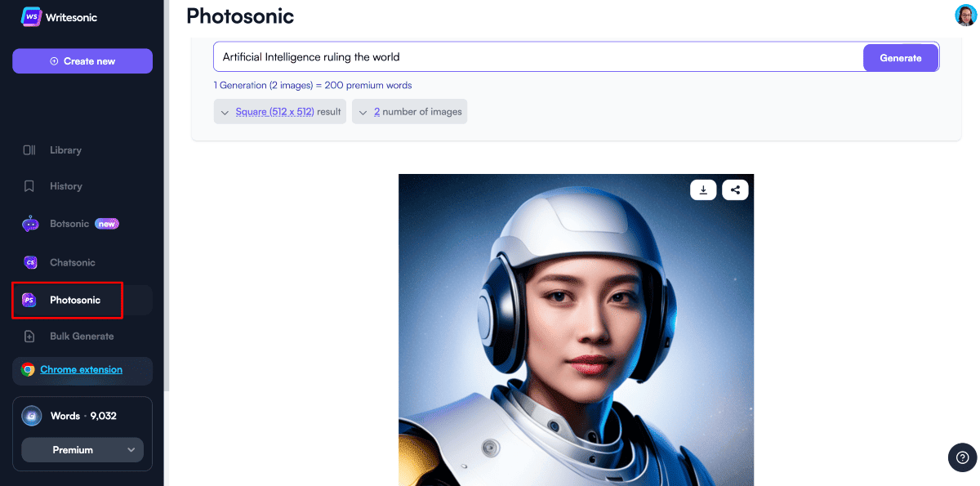The image size is (980, 486).
Task: Click the generated astronaut image
Action: tap(576, 343)
